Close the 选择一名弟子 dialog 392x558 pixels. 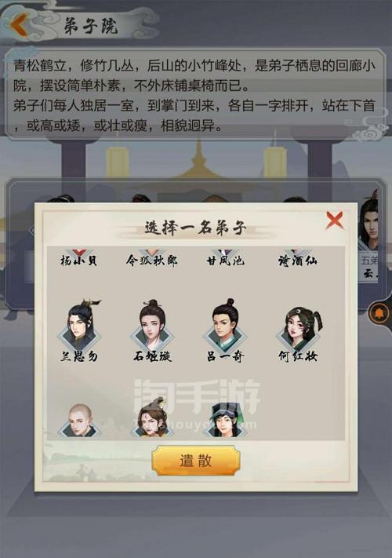(335, 220)
